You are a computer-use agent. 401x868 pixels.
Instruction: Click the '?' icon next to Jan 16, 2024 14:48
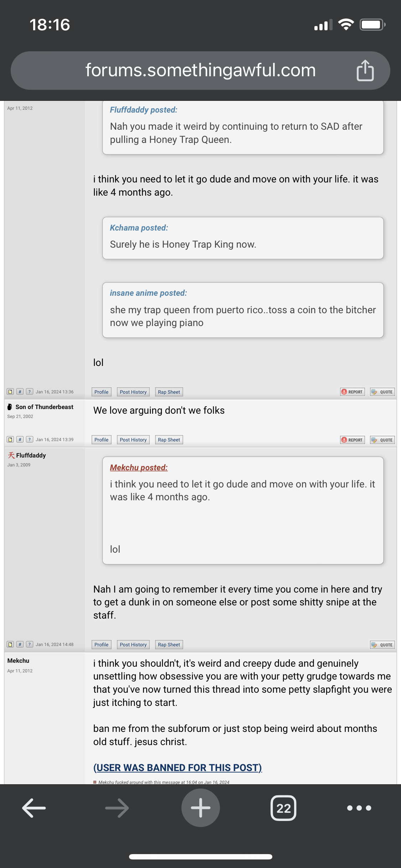pyautogui.click(x=30, y=644)
